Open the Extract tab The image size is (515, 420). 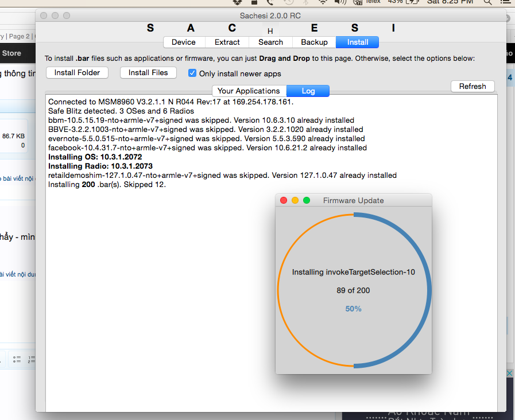pyautogui.click(x=227, y=42)
